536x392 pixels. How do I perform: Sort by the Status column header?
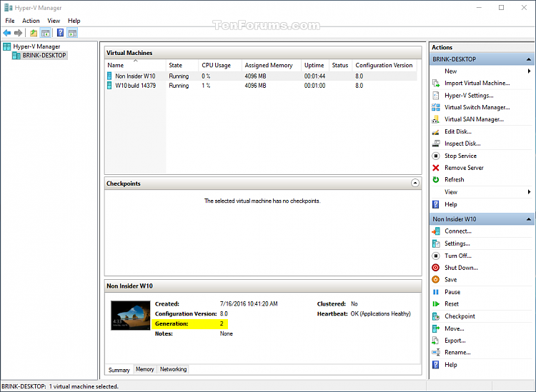340,65
